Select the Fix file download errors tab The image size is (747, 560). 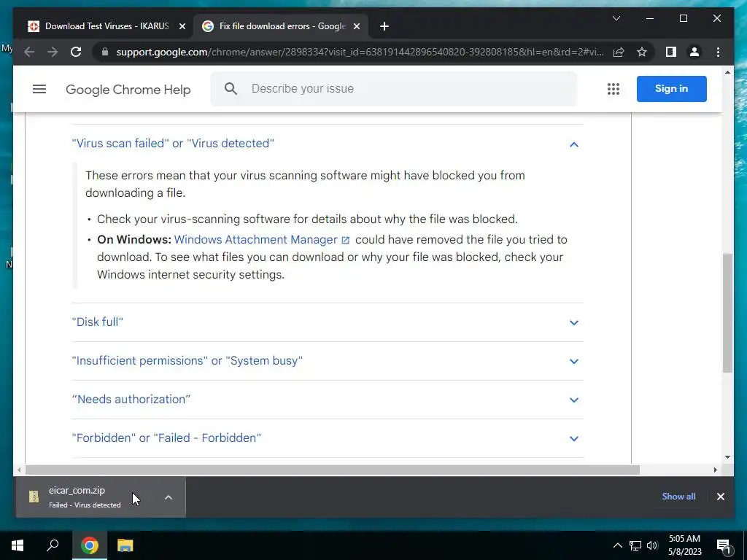coord(281,26)
